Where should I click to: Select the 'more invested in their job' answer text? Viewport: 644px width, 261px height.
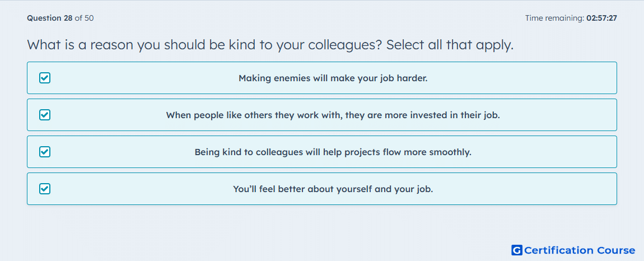[442, 115]
